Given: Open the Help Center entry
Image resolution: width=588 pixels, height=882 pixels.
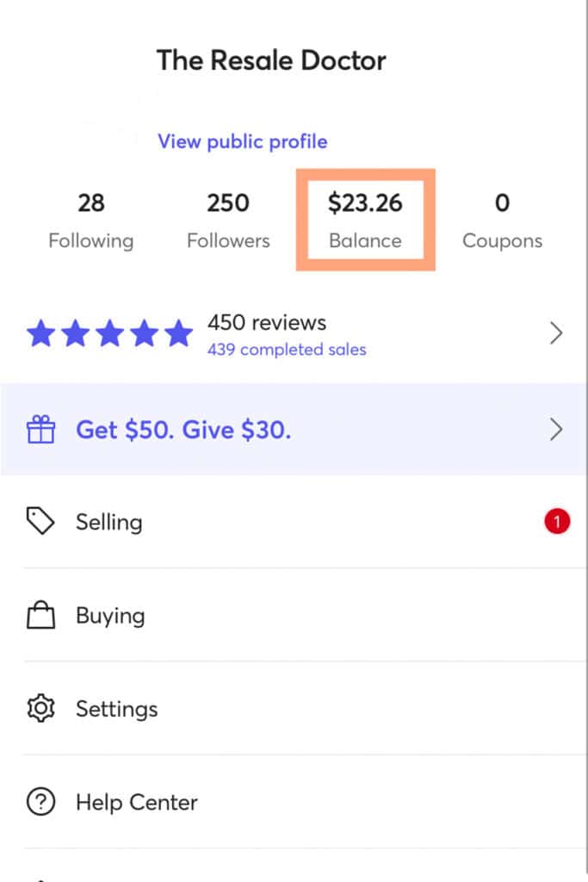Looking at the screenshot, I should 294,802.
